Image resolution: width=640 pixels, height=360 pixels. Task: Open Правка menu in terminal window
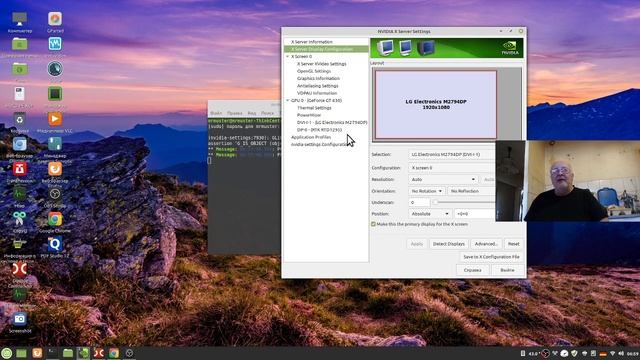(235, 113)
